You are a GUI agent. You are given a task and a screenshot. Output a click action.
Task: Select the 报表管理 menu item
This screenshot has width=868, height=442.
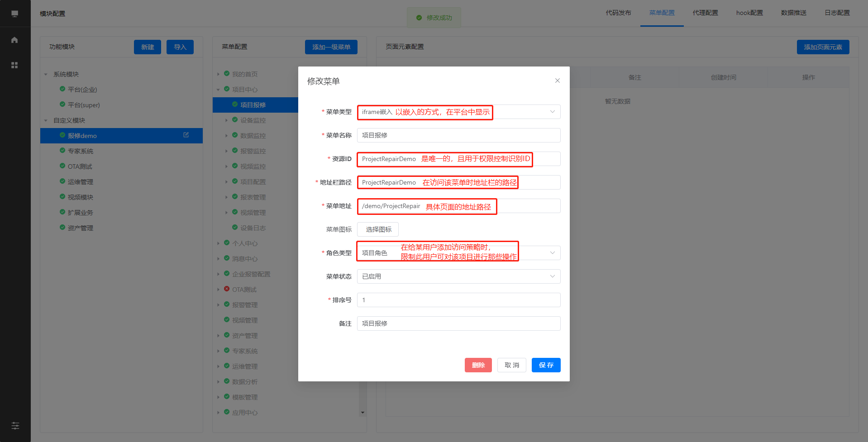[253, 197]
